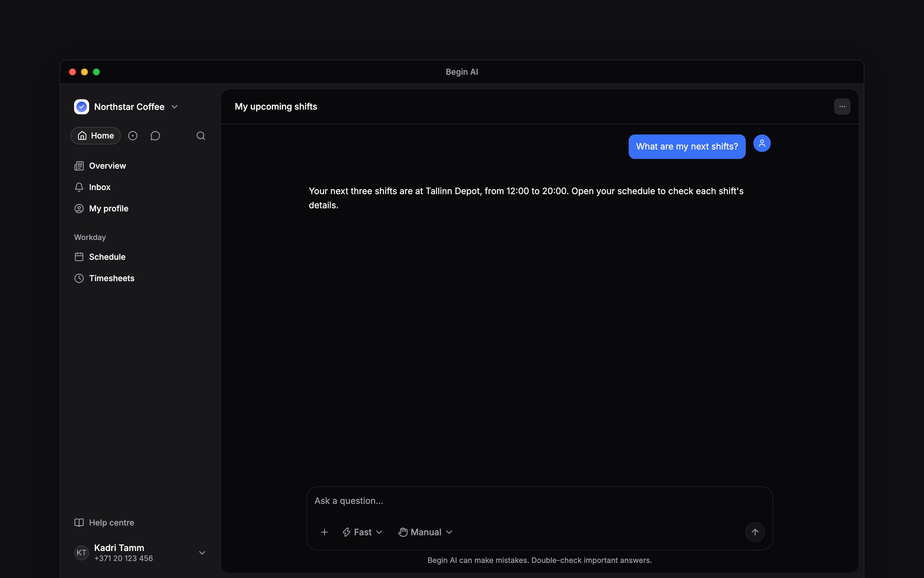Open the chat bubble tab icon
The image size is (924, 578).
coord(155,136)
